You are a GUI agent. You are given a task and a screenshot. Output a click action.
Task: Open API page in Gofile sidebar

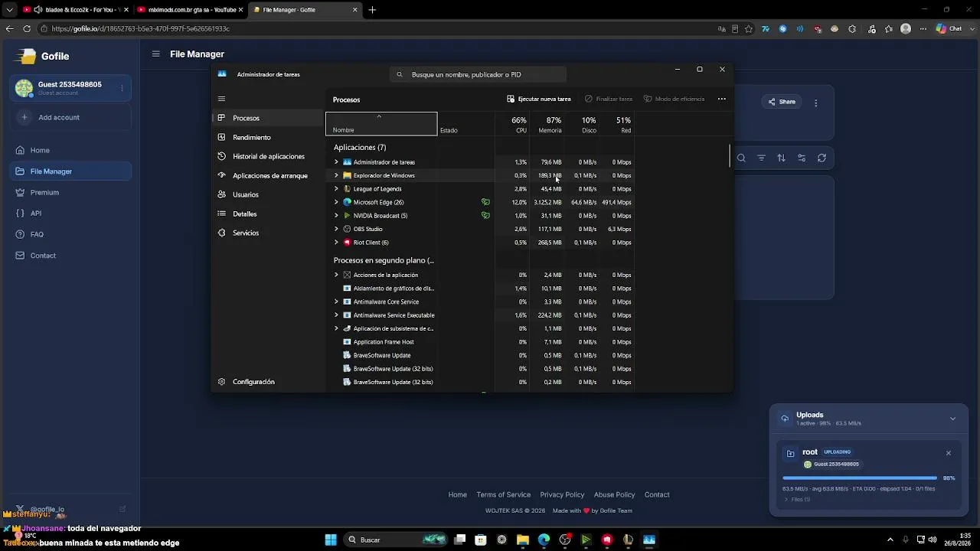pos(71,214)
